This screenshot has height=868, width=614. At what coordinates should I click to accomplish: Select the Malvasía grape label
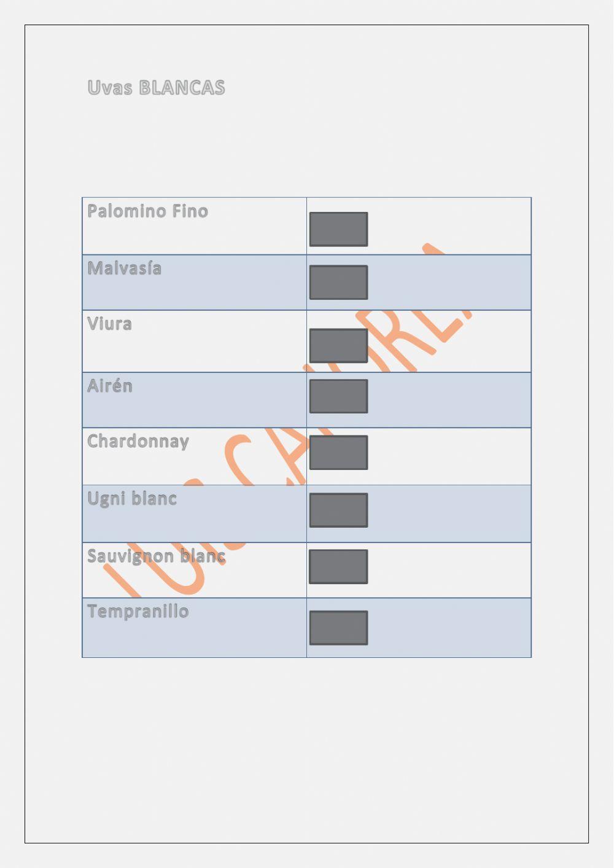[125, 268]
